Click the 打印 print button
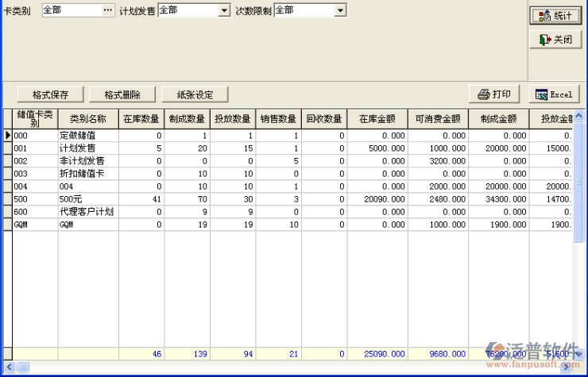The width and height of the screenshot is (588, 377). coord(494,94)
